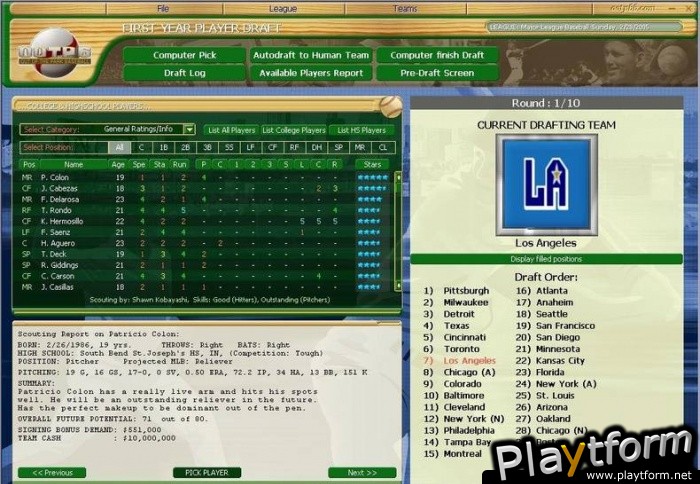This screenshot has width=700, height=484.
Task: Select player H. Aguero
Action: click(x=205, y=243)
